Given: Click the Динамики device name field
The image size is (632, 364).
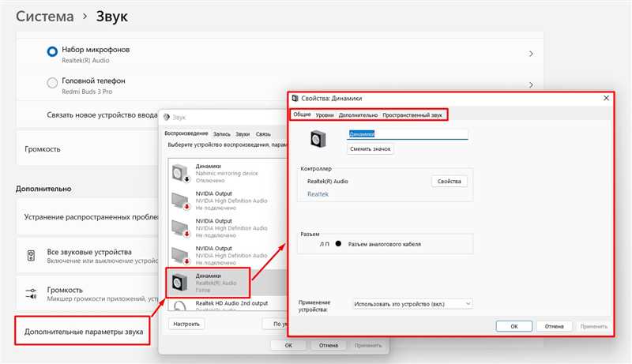Looking at the screenshot, I should 408,134.
